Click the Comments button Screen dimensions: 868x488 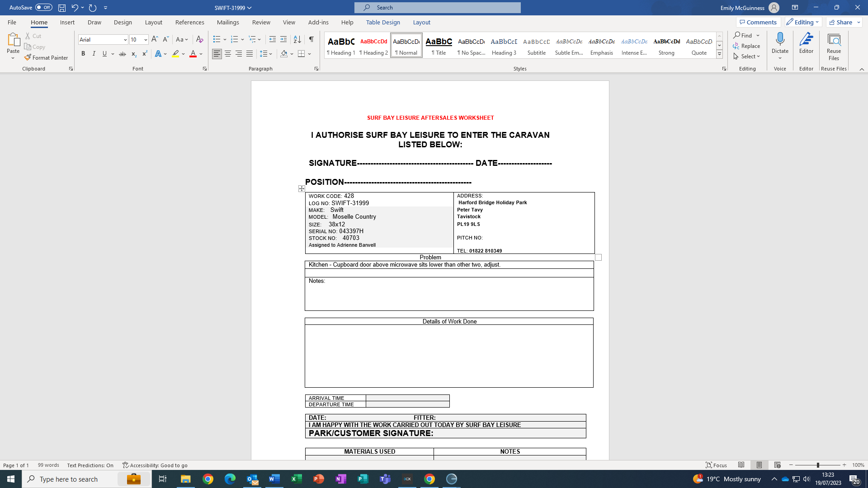tap(758, 22)
